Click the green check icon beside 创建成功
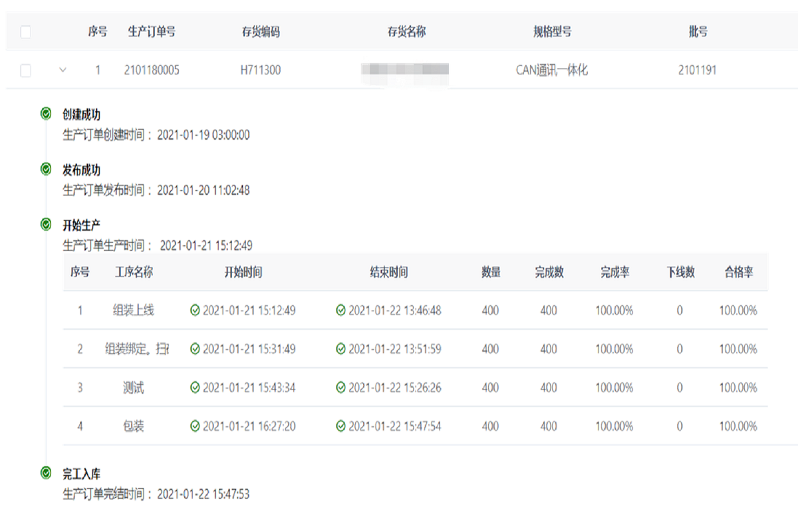 tap(45, 114)
